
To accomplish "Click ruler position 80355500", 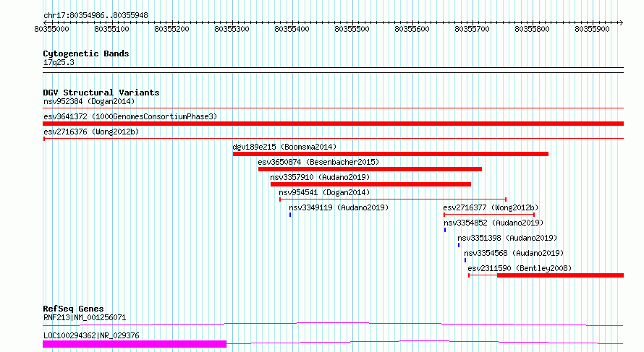I will click(352, 29).
